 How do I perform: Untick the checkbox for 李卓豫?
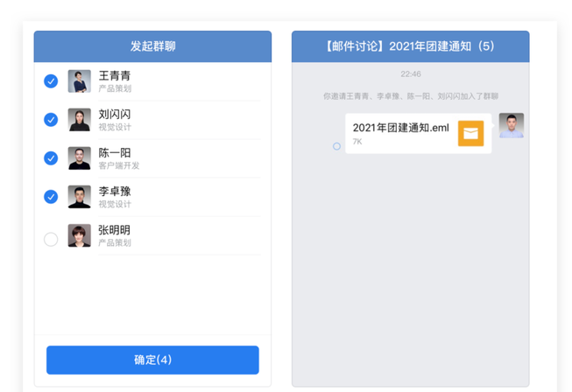(51, 197)
